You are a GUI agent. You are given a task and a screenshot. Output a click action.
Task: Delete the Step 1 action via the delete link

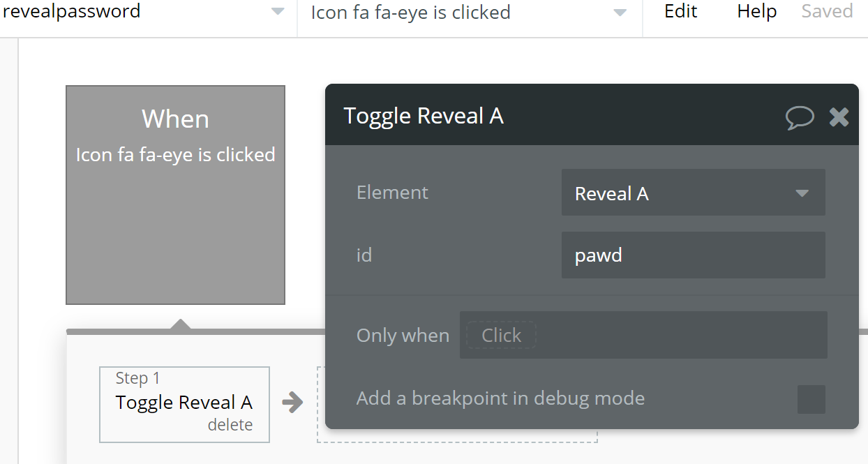click(230, 425)
